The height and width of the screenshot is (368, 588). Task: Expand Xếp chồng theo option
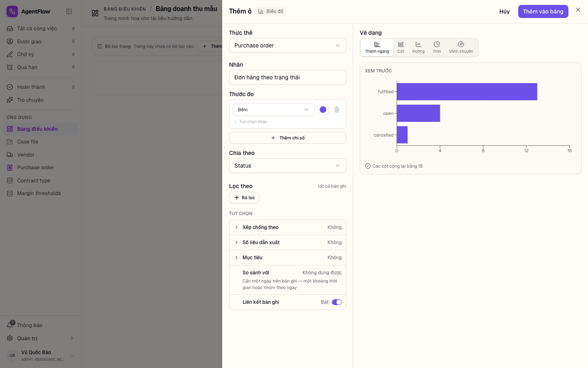coord(287,227)
